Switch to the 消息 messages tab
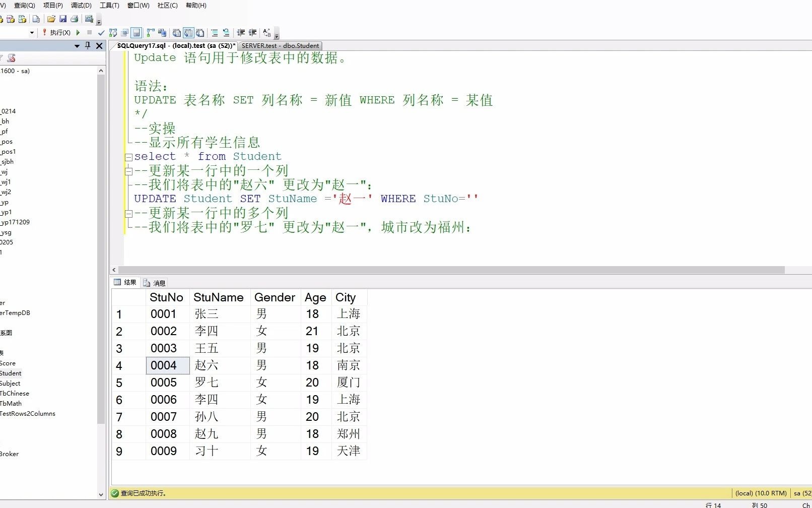 [x=155, y=283]
